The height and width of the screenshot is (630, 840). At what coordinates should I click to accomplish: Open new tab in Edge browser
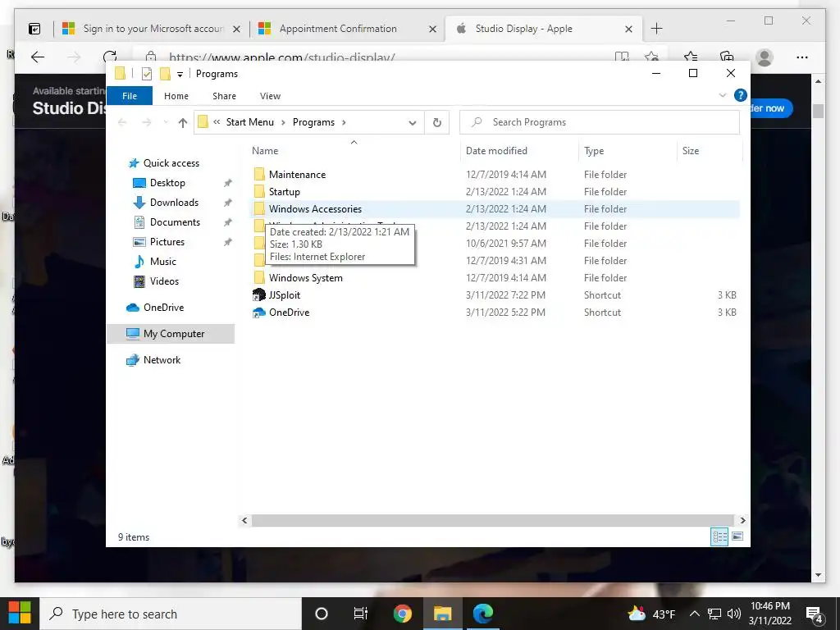pos(656,29)
